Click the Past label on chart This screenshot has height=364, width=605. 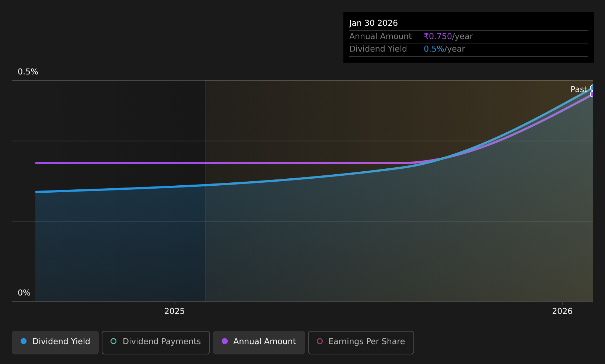click(x=578, y=90)
